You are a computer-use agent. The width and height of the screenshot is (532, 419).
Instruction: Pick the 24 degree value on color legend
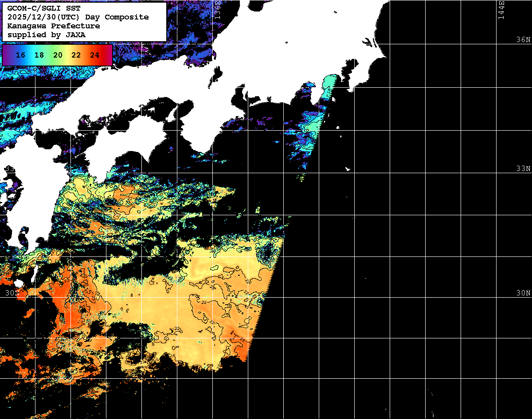click(x=94, y=55)
